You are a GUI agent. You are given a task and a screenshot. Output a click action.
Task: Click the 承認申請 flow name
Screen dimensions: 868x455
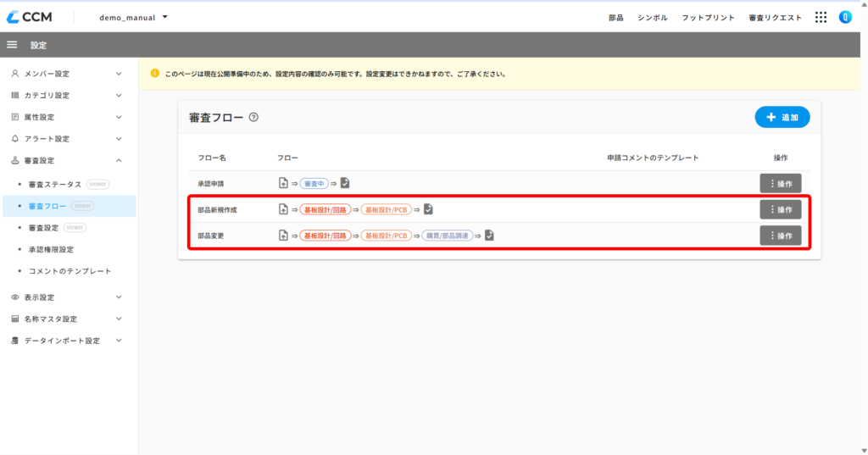[x=211, y=184]
